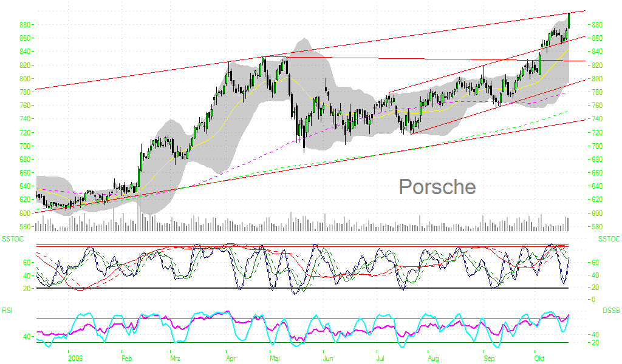
Task: Click the 740 label on the right price axis
Action: (x=597, y=119)
